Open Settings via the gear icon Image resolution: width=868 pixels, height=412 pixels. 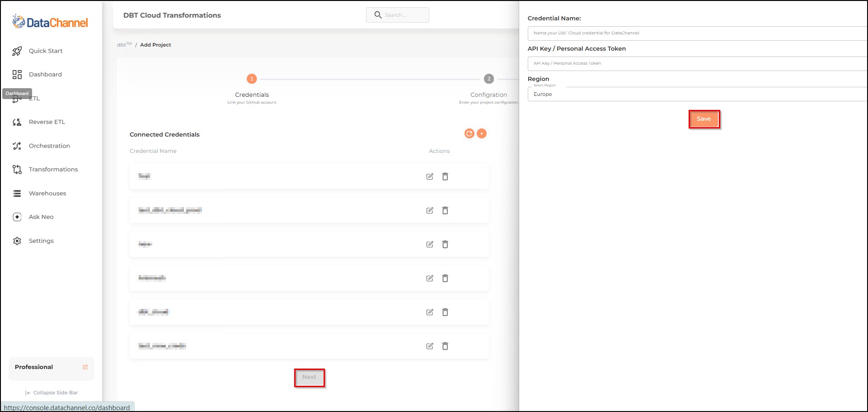(17, 241)
